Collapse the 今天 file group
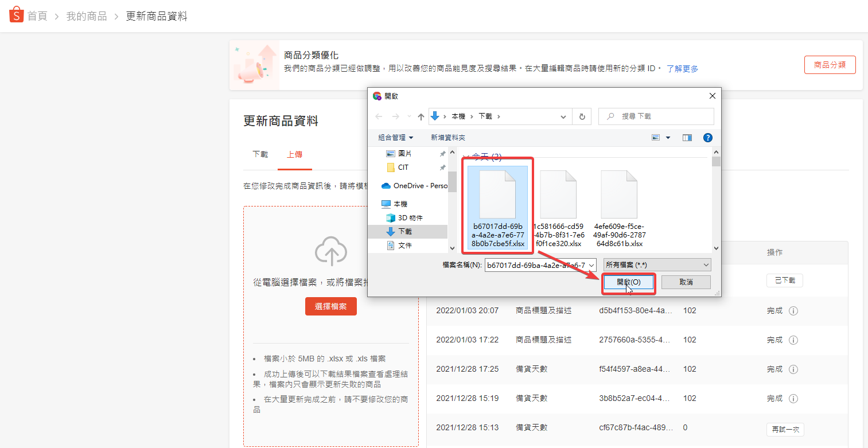This screenshot has height=448, width=868. [x=466, y=157]
